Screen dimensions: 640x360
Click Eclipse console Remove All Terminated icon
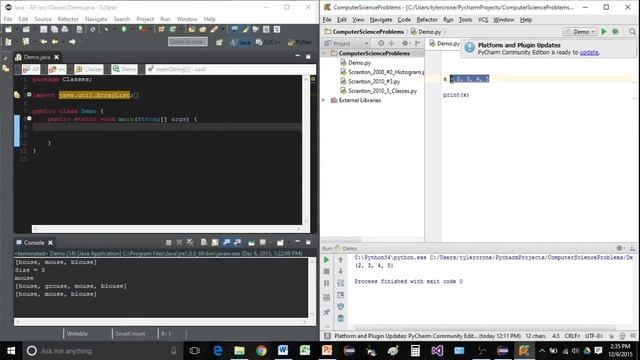190,242
